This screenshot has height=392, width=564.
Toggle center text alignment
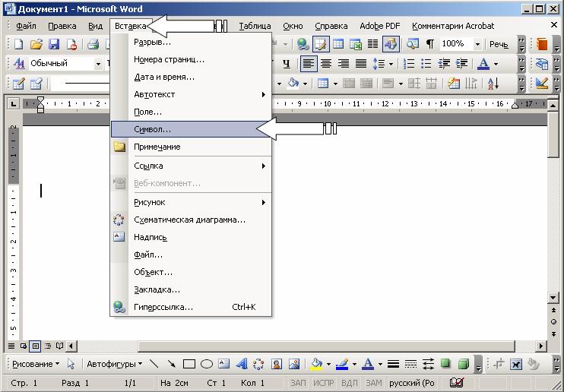[326, 64]
